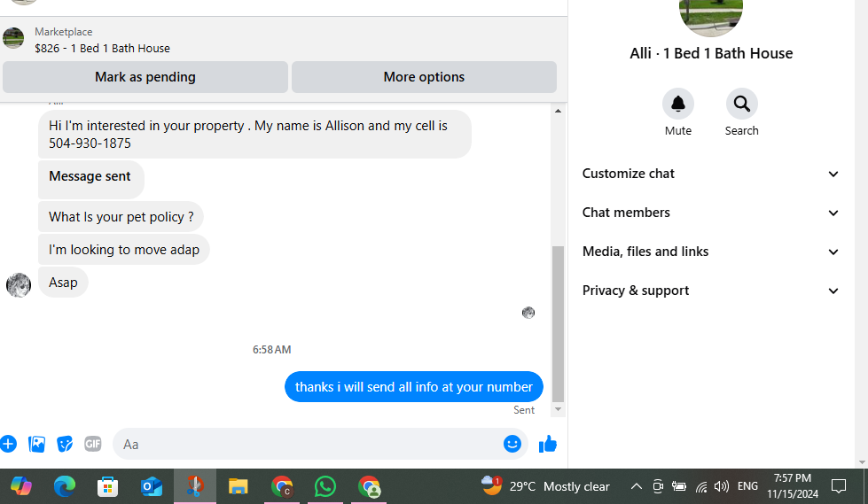Expand Media, files and links section
868x504 pixels.
[x=710, y=252]
